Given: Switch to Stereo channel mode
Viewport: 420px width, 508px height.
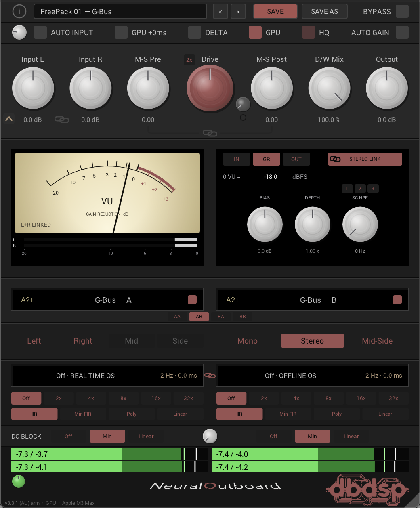Looking at the screenshot, I should (313, 341).
